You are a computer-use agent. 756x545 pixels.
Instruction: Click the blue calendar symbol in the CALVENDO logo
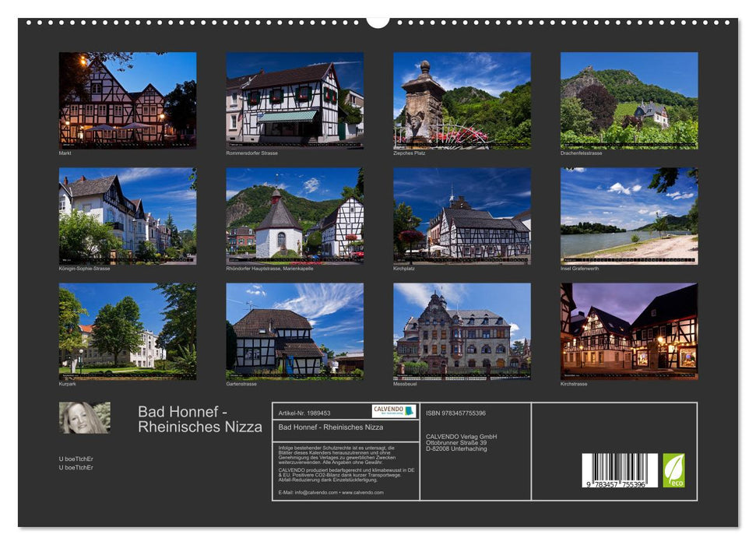click(410, 410)
